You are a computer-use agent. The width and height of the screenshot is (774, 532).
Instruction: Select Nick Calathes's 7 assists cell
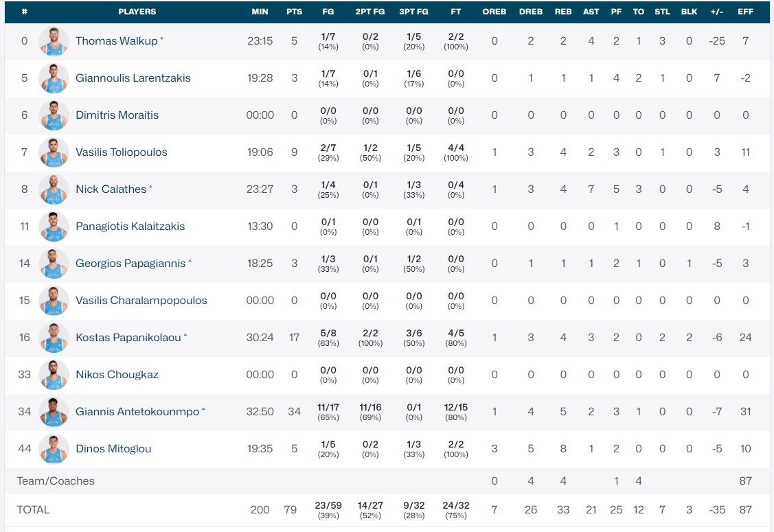tap(591, 189)
